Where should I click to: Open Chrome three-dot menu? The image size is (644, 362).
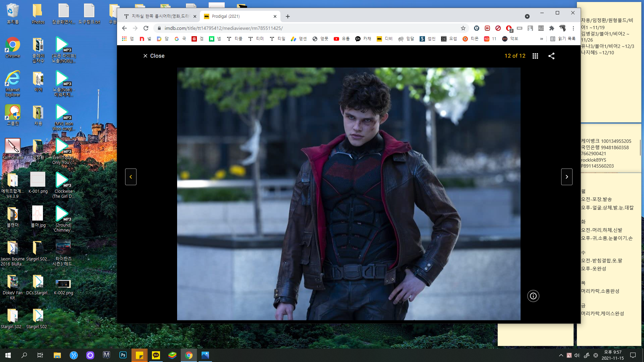click(573, 28)
